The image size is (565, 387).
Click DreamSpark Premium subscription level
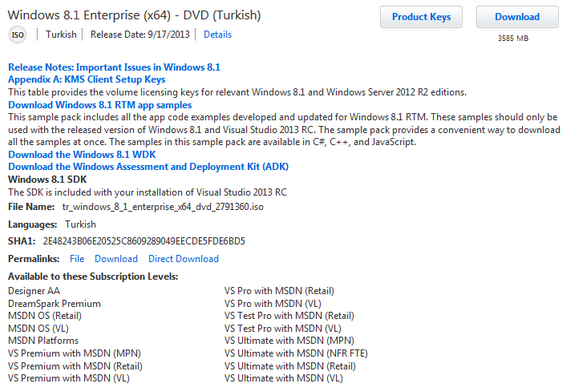[54, 304]
